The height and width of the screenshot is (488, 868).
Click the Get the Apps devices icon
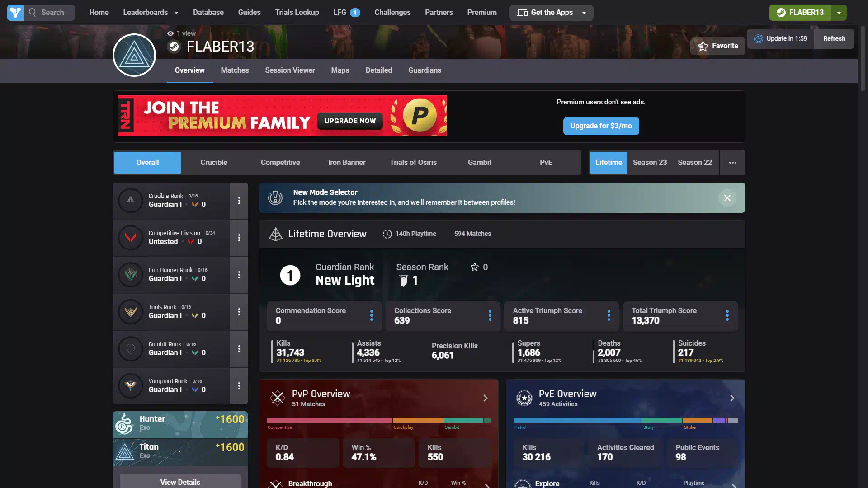(x=522, y=13)
